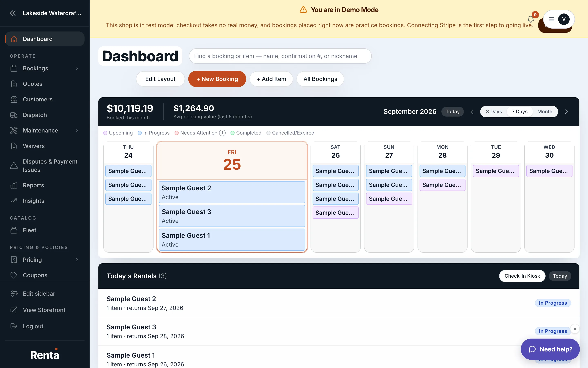Open hamburger user menu
Screen dimensions: 588x368
[551, 19]
